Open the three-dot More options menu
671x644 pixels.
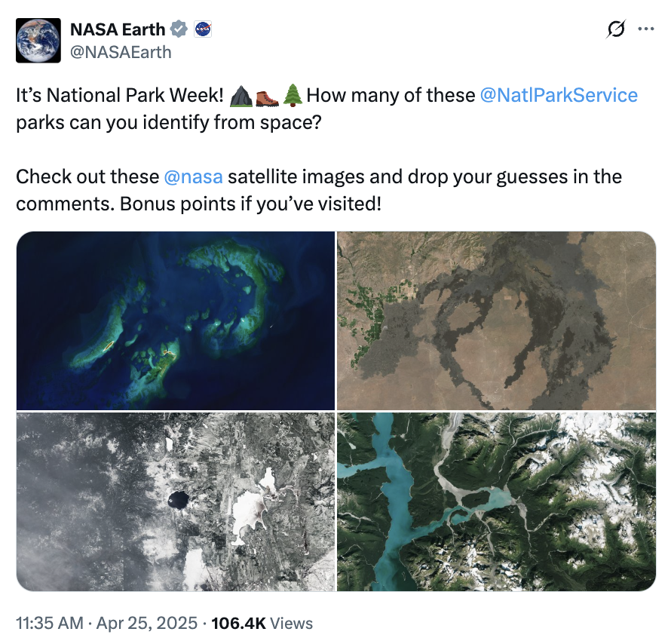pos(646,29)
